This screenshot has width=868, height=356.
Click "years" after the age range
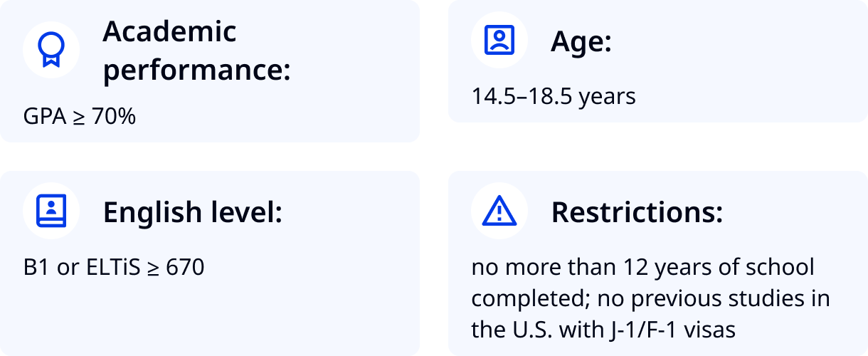(607, 97)
